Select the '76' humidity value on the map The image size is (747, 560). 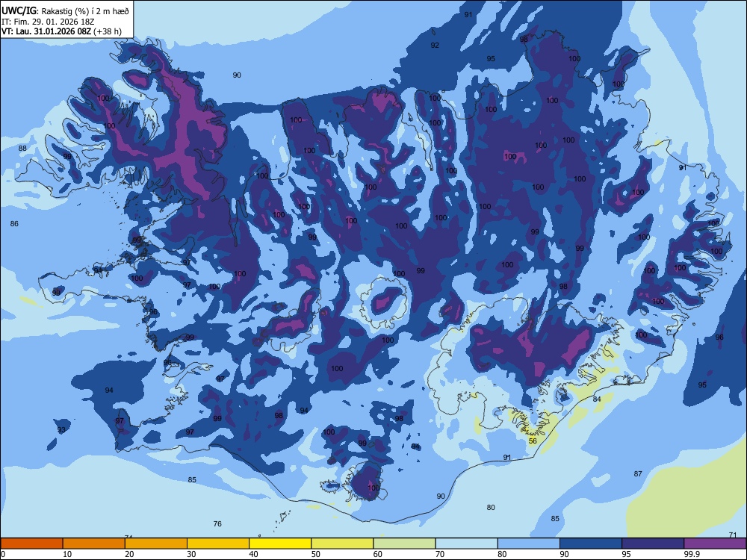pyautogui.click(x=217, y=524)
